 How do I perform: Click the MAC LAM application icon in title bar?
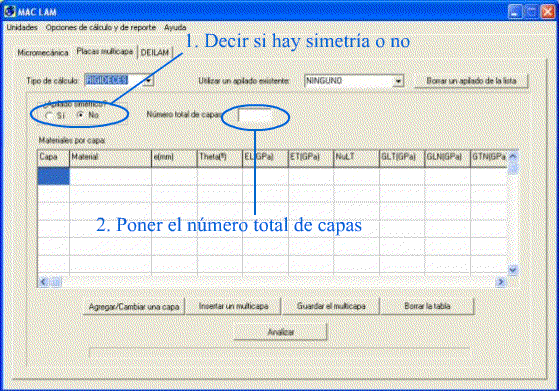point(10,11)
